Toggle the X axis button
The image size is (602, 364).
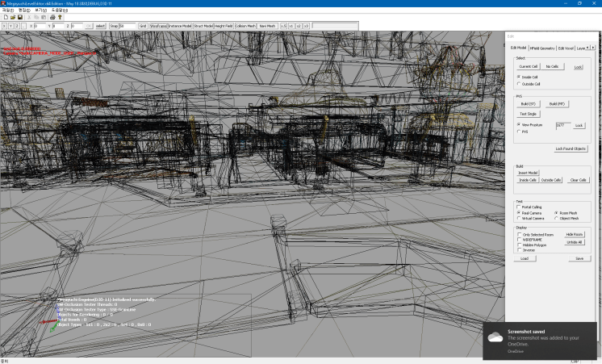[x=4, y=26]
